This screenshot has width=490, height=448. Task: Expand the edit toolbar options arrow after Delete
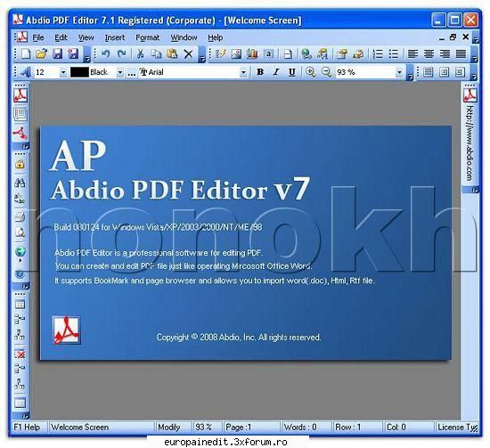[x=202, y=54]
